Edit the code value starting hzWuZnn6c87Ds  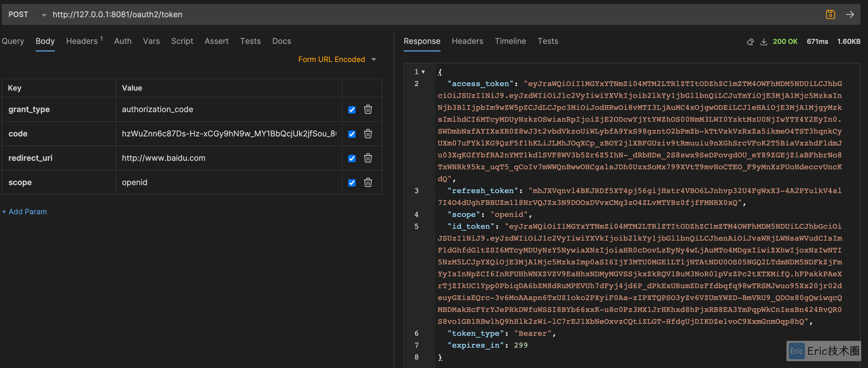point(229,133)
